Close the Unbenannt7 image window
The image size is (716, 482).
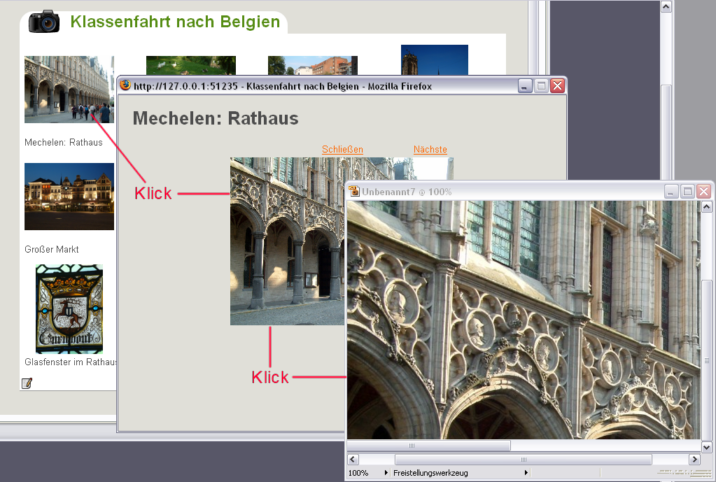(x=704, y=191)
